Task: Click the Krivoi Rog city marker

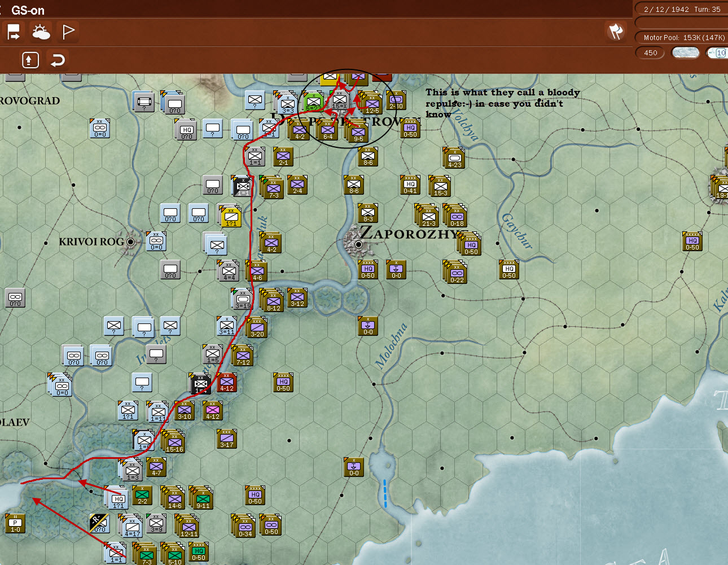Action: [x=131, y=242]
